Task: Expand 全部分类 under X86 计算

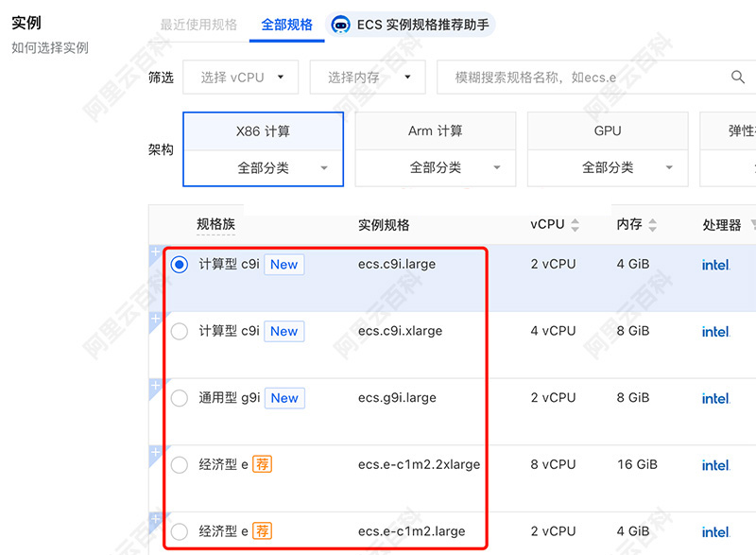Action: click(263, 167)
